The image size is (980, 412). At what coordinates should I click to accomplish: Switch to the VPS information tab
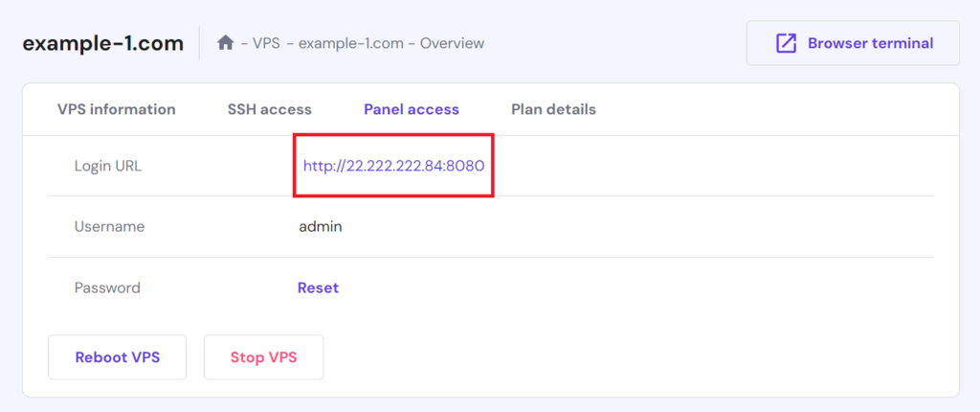point(116,109)
